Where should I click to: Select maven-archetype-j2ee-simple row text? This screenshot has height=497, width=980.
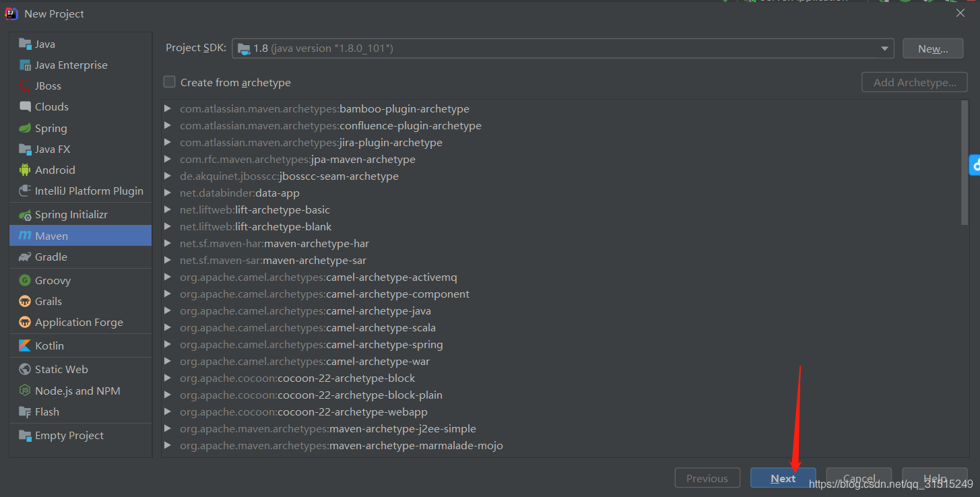tap(328, 428)
